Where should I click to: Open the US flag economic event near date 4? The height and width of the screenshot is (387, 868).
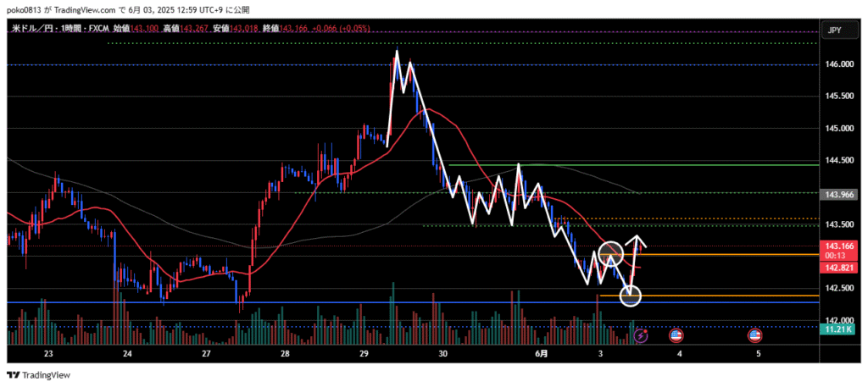tap(676, 336)
